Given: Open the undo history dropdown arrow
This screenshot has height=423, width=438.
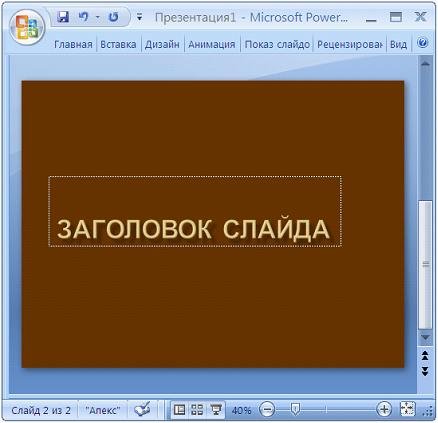Looking at the screenshot, I should [98, 17].
